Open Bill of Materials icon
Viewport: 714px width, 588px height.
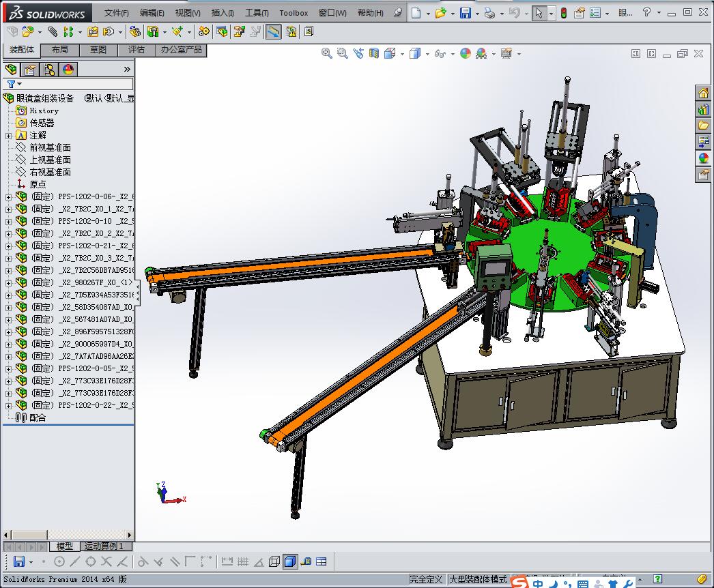(x=223, y=31)
